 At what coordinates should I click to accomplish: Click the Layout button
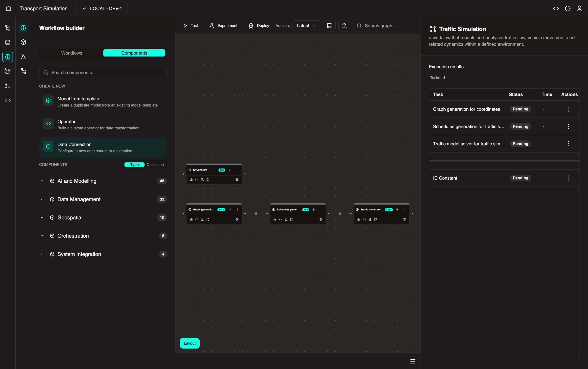(190, 343)
